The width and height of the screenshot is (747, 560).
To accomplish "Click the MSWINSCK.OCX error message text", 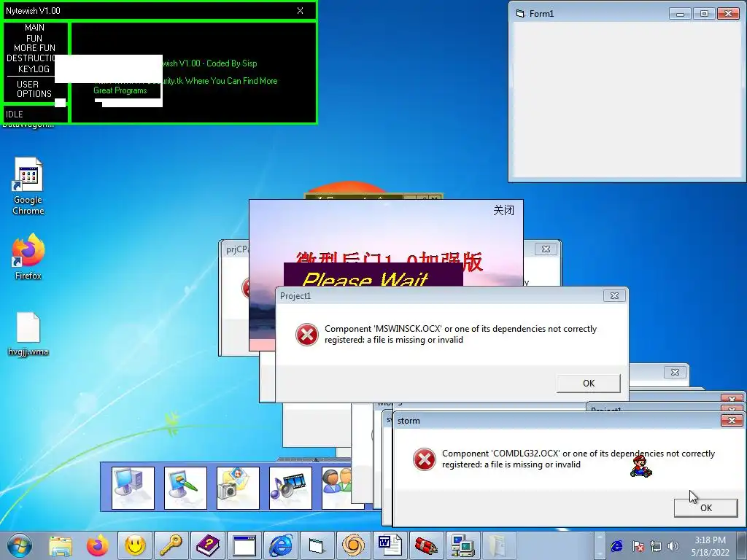I will [460, 334].
